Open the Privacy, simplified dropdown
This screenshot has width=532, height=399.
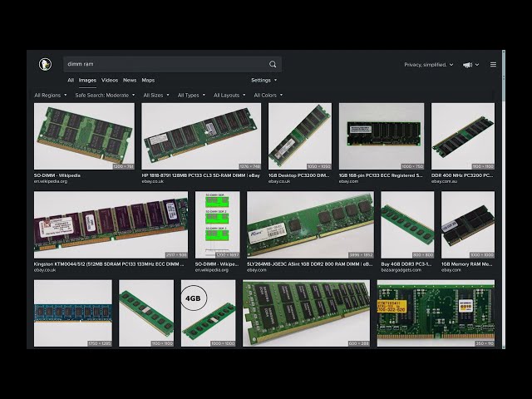coord(429,65)
